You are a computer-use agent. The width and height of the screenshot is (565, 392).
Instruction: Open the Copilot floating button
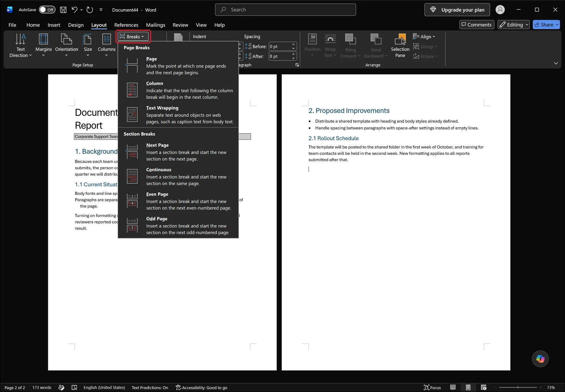point(540,359)
